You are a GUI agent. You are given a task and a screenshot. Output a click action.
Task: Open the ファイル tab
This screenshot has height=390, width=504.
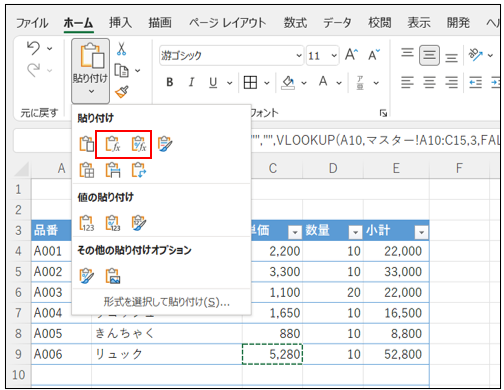click(x=32, y=23)
